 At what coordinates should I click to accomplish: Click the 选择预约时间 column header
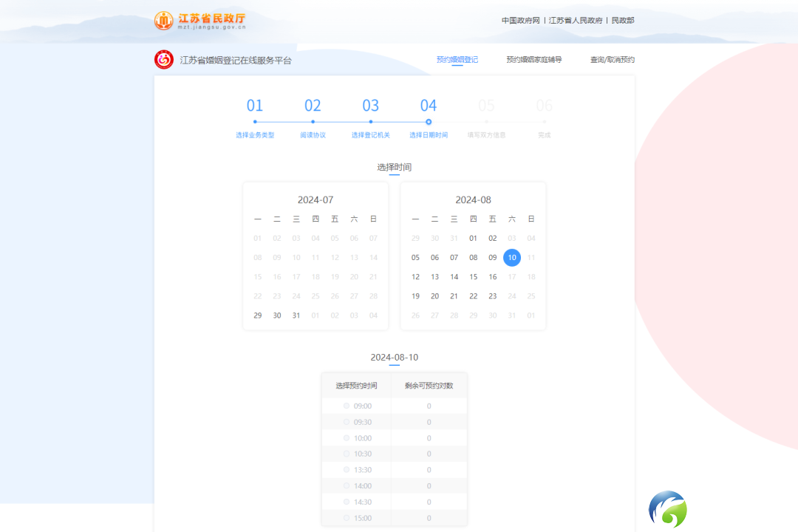point(356,386)
